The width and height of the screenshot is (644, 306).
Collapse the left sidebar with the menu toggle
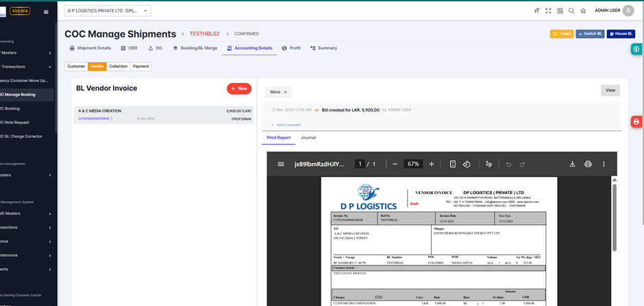(46, 12)
